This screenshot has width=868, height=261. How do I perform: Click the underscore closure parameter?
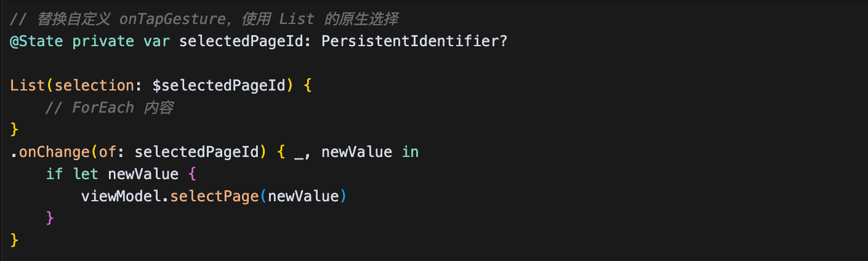tap(299, 153)
